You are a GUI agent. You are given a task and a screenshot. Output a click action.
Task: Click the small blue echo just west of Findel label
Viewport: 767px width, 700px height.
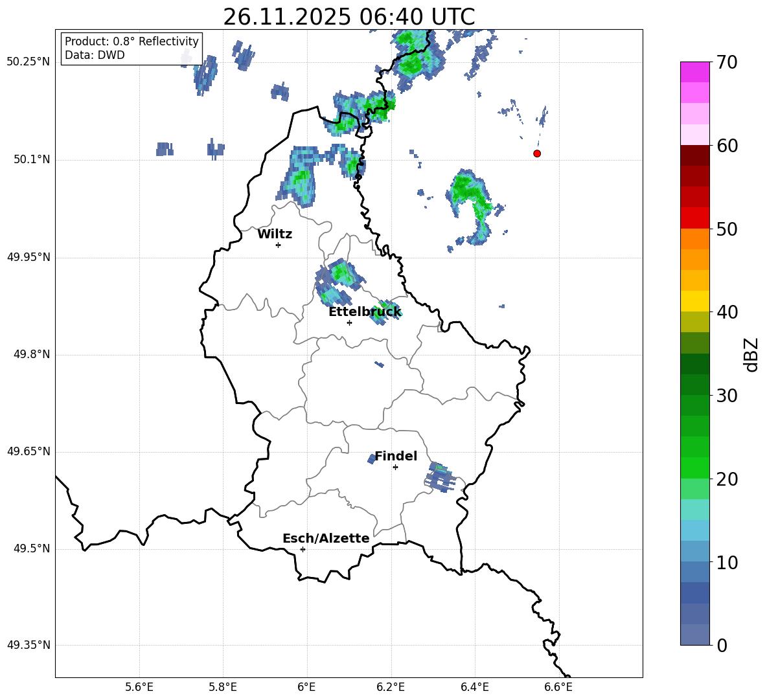[372, 458]
